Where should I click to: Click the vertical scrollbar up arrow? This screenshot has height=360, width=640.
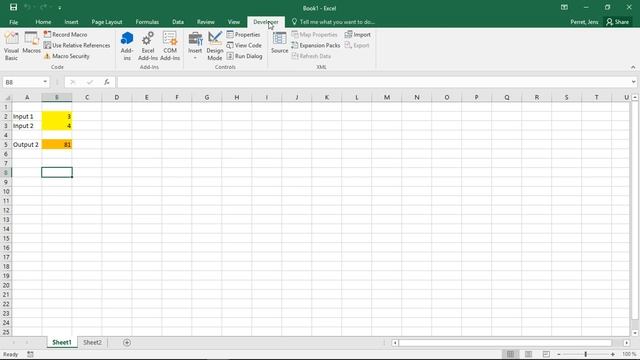[635, 98]
